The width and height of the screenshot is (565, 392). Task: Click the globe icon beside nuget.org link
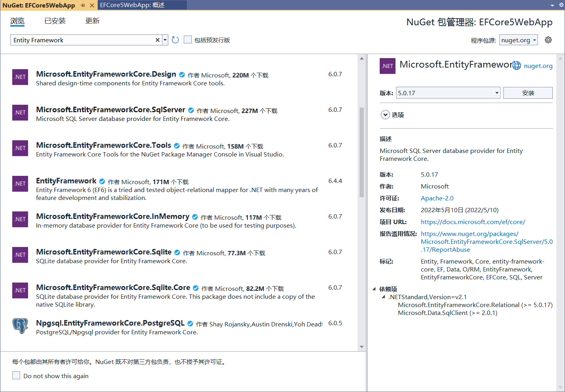[x=517, y=66]
